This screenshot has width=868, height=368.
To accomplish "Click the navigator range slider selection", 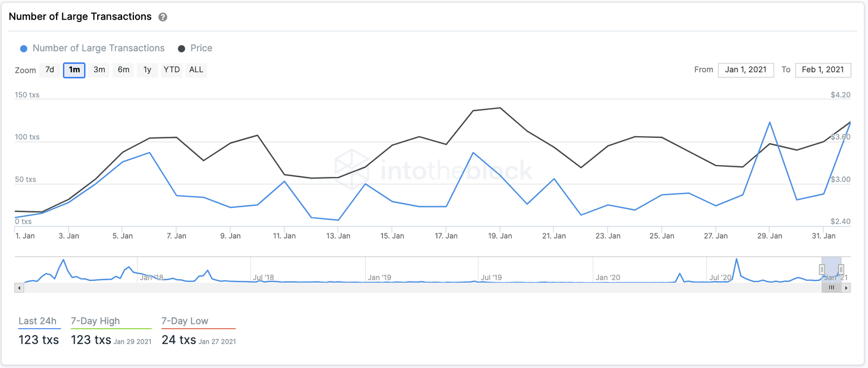I will coord(832,270).
